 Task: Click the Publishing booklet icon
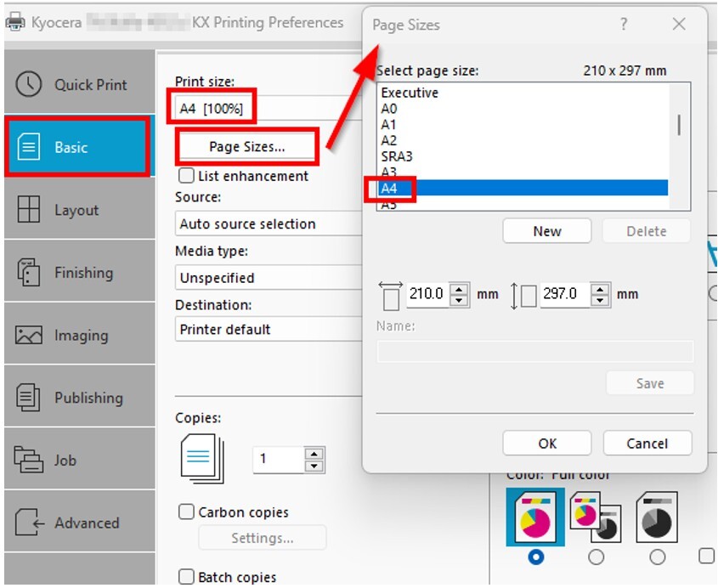coord(28,397)
